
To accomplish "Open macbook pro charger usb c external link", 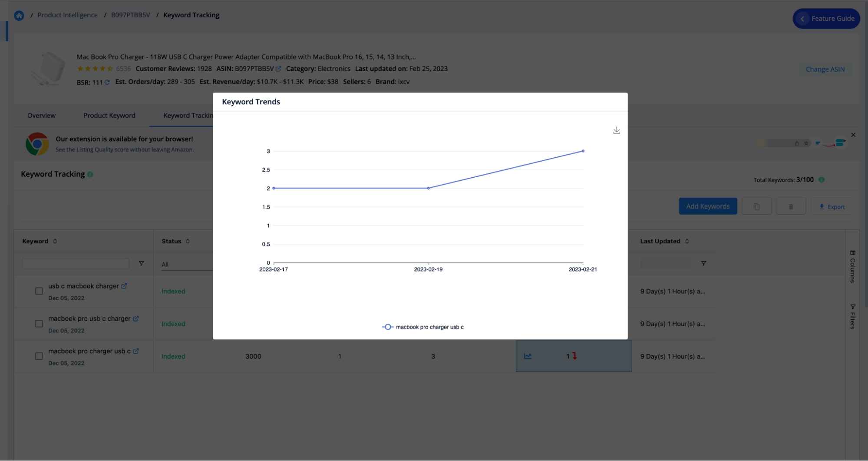I will tap(136, 352).
